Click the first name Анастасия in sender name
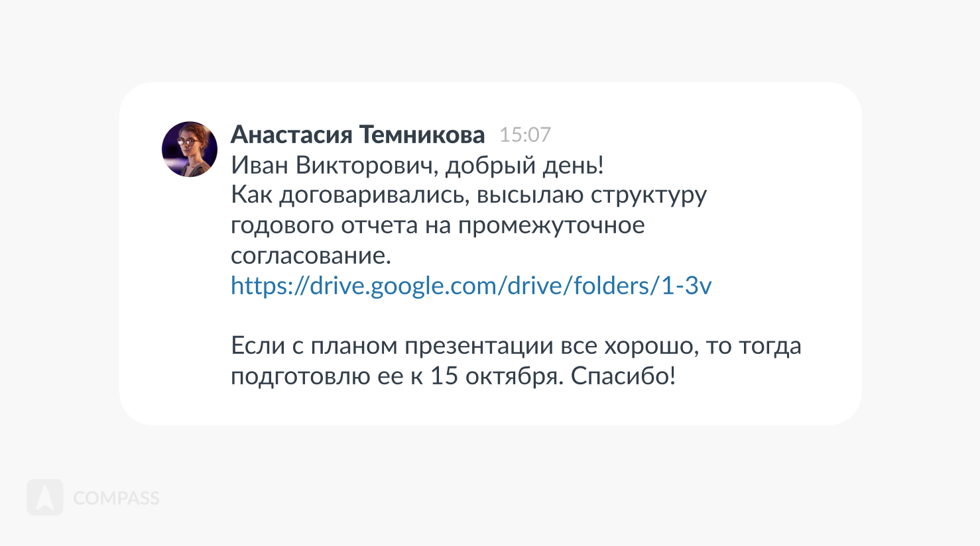Viewport: 980px width, 546px height. click(x=291, y=135)
